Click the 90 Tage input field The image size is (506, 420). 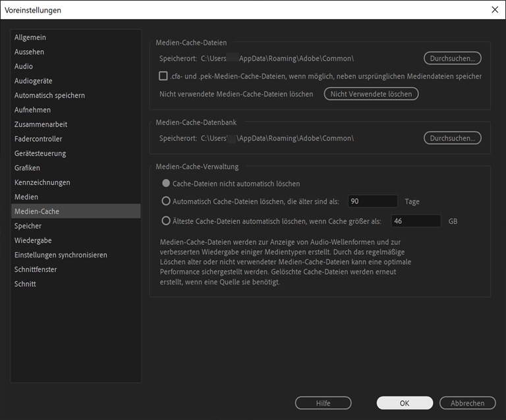point(372,201)
